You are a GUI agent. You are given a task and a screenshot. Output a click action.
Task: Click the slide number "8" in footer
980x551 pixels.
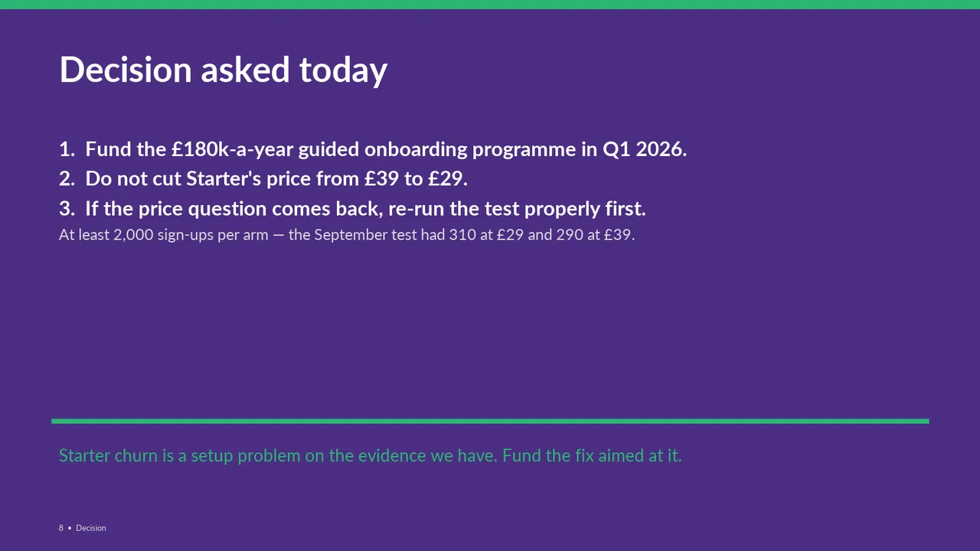(x=61, y=528)
